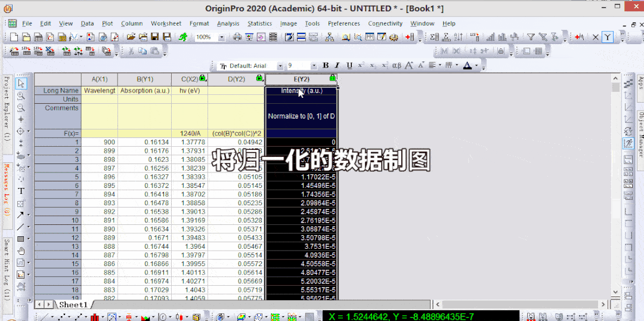This screenshot has height=321, width=644.
Task: Click the Absorption (a.u.) long name cell
Action: [x=144, y=91]
